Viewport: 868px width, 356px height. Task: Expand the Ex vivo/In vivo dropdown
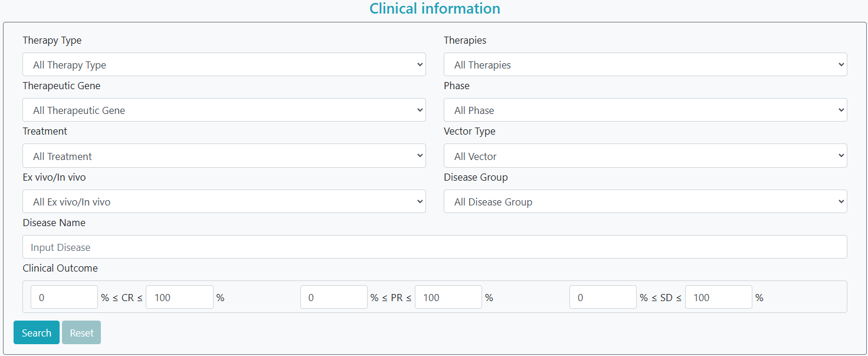224,201
